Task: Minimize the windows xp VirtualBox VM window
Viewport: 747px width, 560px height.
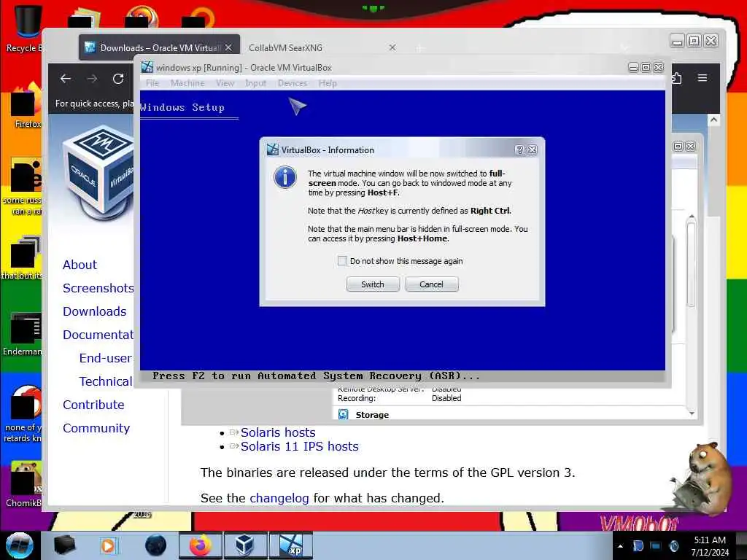Action: coord(633,68)
